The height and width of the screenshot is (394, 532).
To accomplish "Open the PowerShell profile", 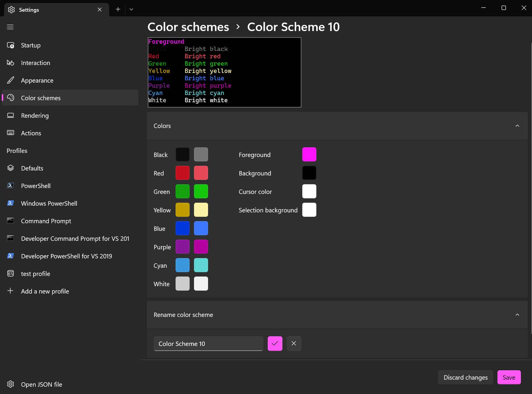I will click(x=70, y=186).
